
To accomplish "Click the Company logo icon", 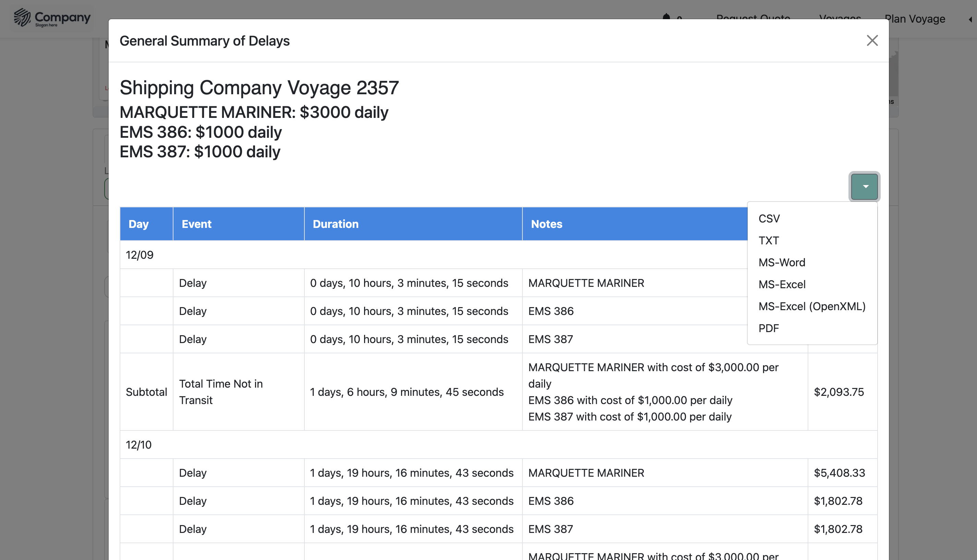I will (22, 17).
